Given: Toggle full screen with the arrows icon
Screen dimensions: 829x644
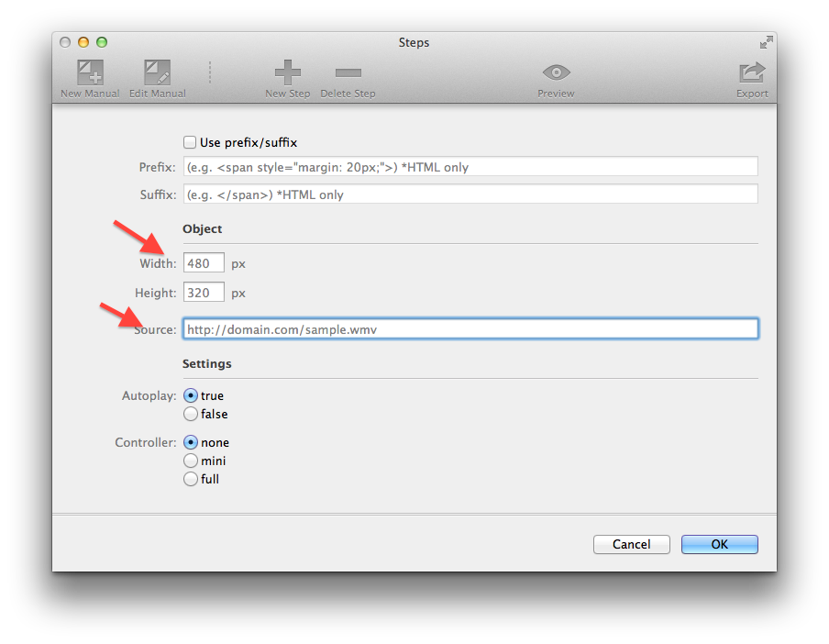Looking at the screenshot, I should click(767, 42).
